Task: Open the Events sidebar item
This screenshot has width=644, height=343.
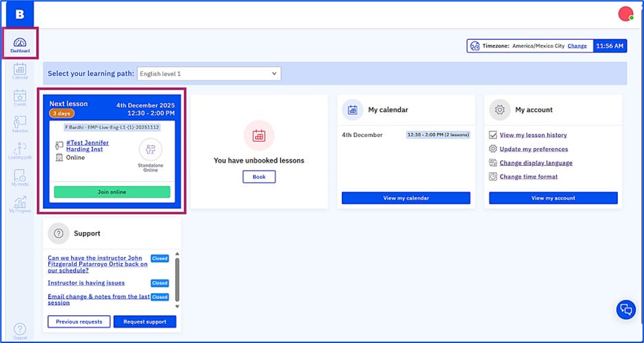Action: click(x=20, y=98)
